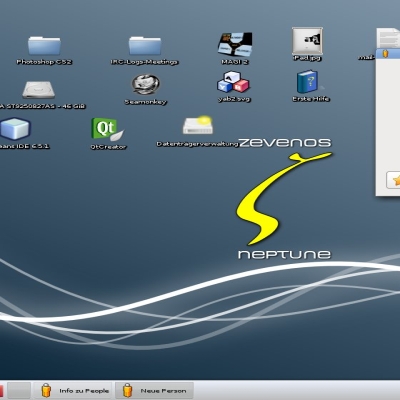The height and width of the screenshot is (400, 400).
Task: Select the Datenträgerverwaltung label text
Action: tap(198, 144)
